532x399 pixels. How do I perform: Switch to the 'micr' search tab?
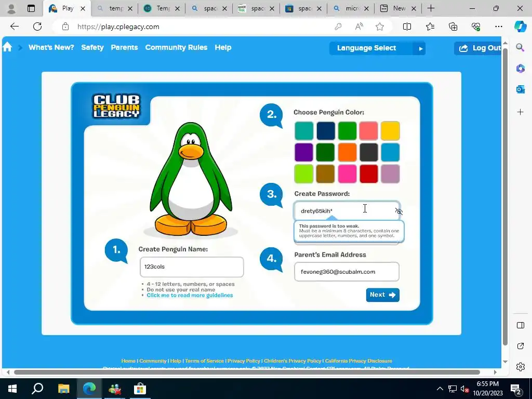pos(351,8)
